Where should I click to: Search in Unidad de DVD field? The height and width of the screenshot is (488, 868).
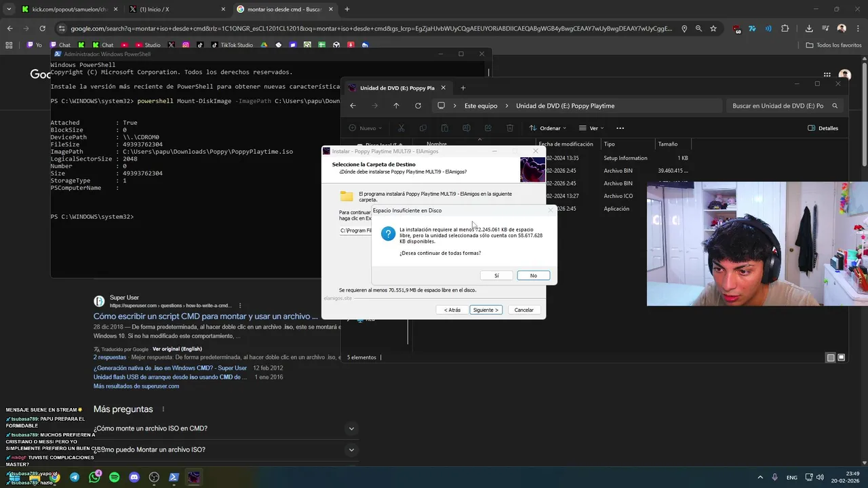785,106
